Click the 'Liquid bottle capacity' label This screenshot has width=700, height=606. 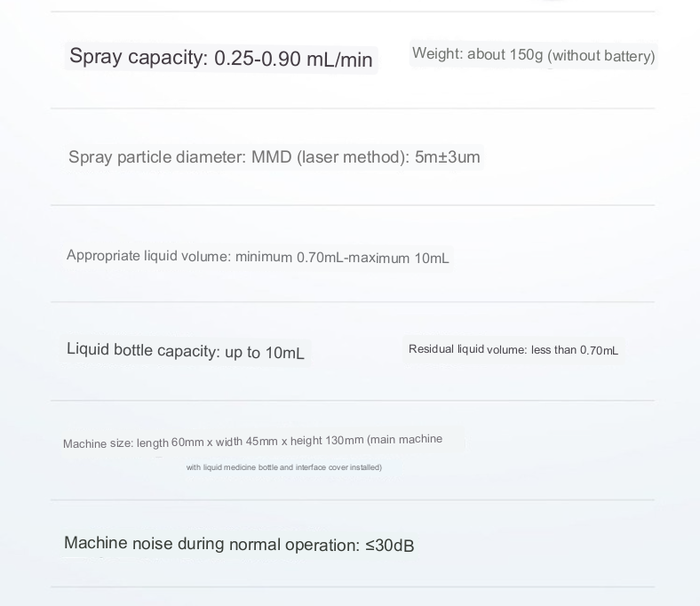coord(143,350)
